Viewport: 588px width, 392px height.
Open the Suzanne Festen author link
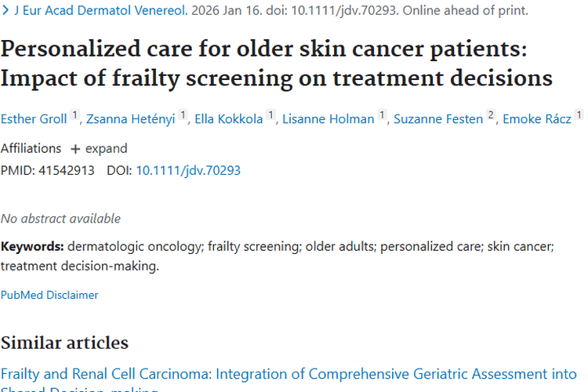point(437,119)
